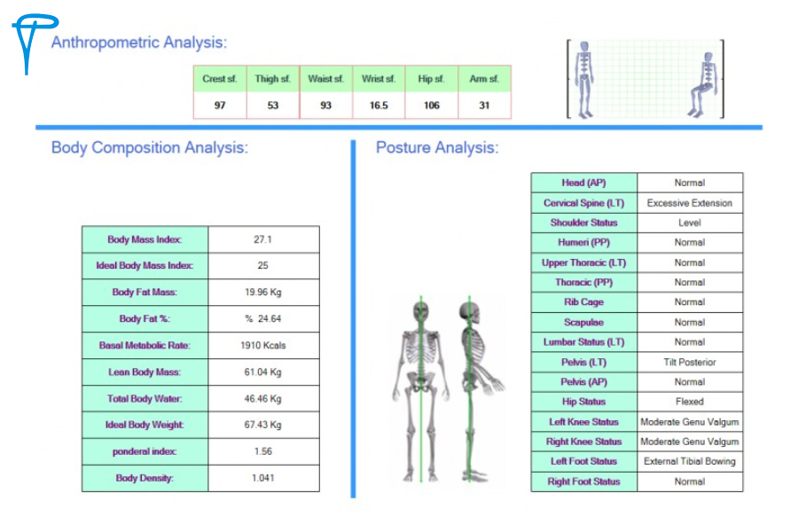Click the Hip value 106
798x532 pixels.
pos(432,106)
